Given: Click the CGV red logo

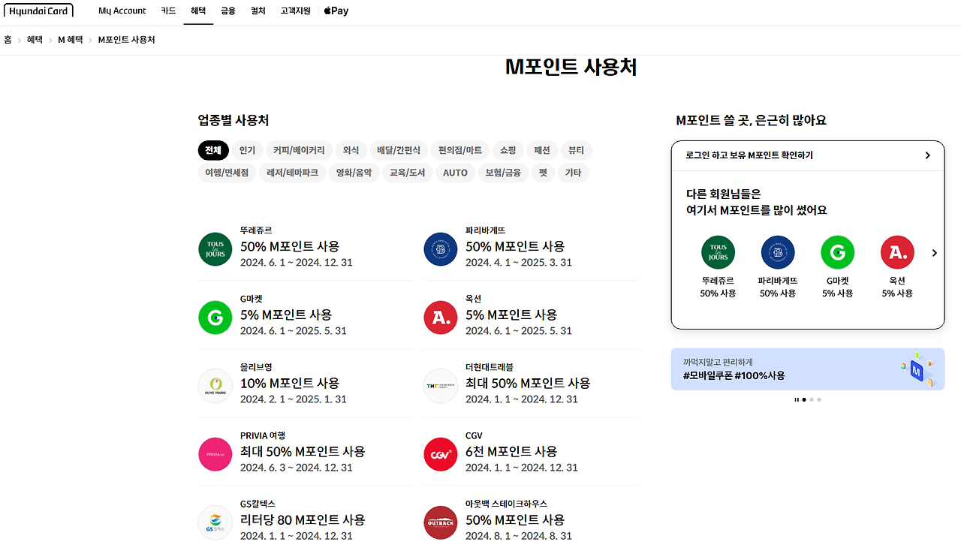Looking at the screenshot, I should 441,454.
